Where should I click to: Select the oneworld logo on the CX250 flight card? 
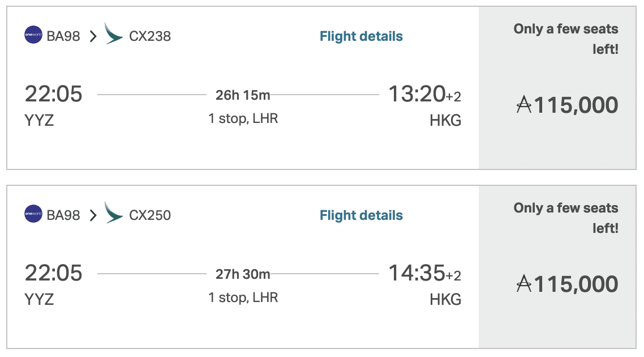(x=34, y=215)
